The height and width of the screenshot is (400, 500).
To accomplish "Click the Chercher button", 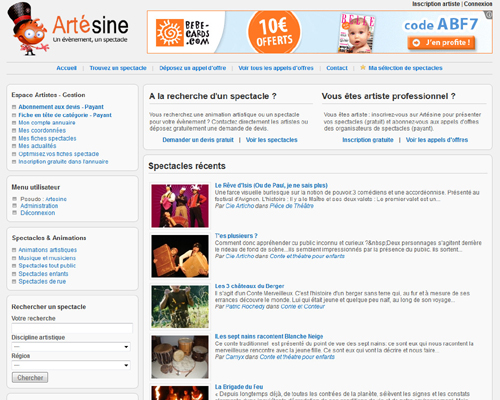I will coord(30,378).
